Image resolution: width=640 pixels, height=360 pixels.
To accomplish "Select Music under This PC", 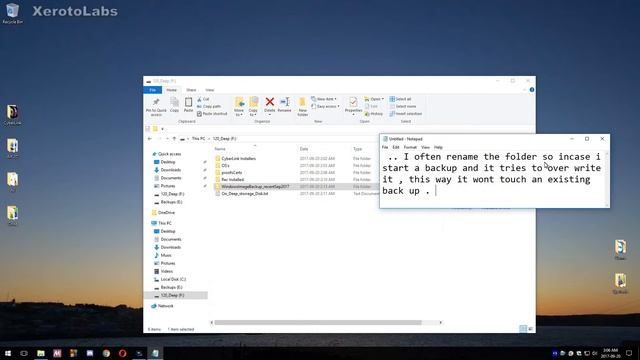I will click(x=166, y=255).
